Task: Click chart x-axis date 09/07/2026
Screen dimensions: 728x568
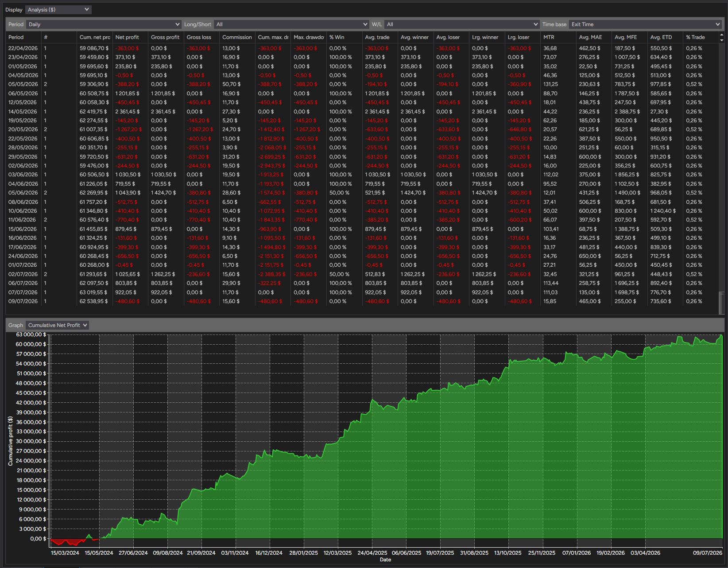Action: [x=708, y=553]
